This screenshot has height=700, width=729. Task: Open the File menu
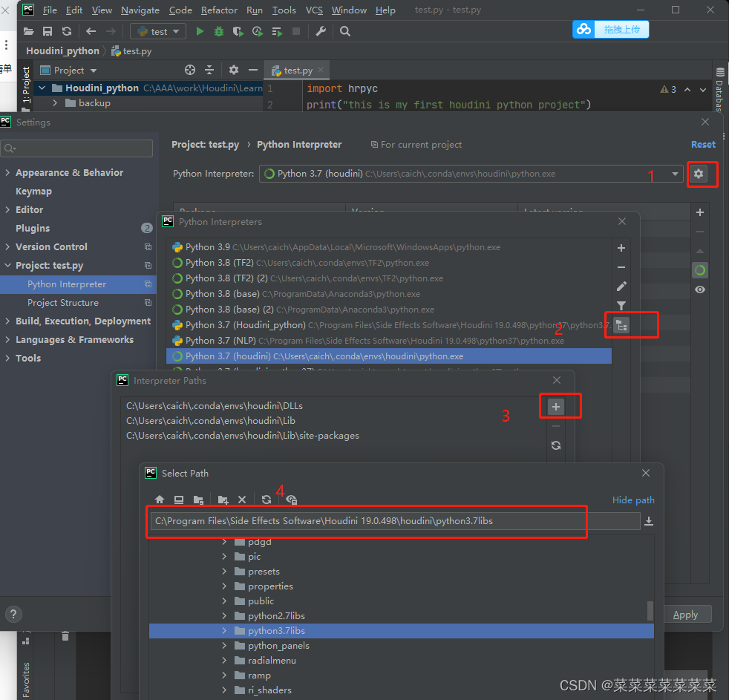click(x=50, y=10)
